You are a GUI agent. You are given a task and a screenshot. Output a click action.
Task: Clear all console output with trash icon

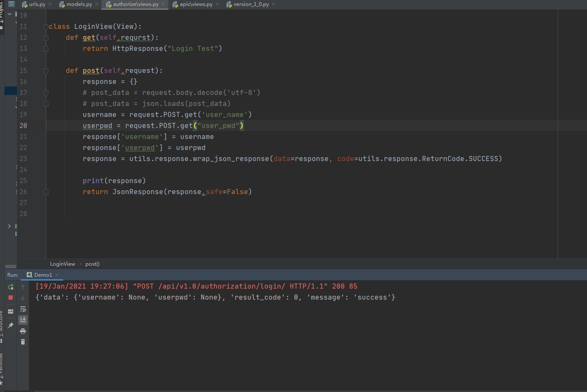(23, 342)
